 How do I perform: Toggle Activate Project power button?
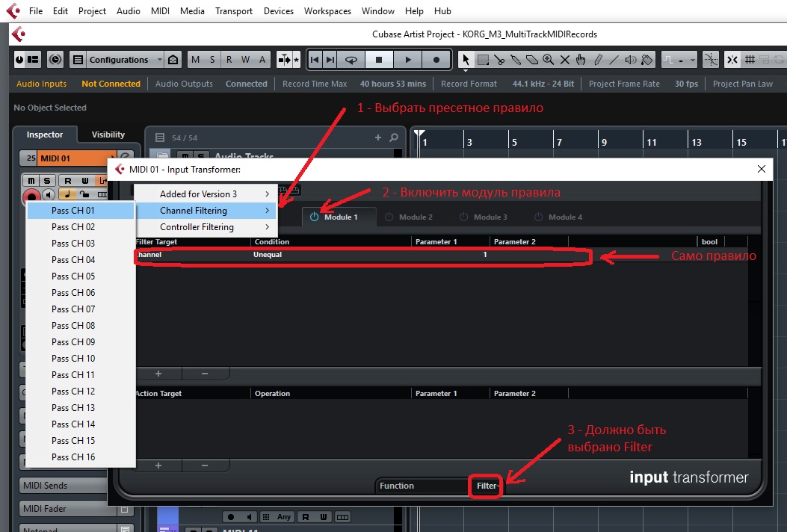click(x=19, y=60)
